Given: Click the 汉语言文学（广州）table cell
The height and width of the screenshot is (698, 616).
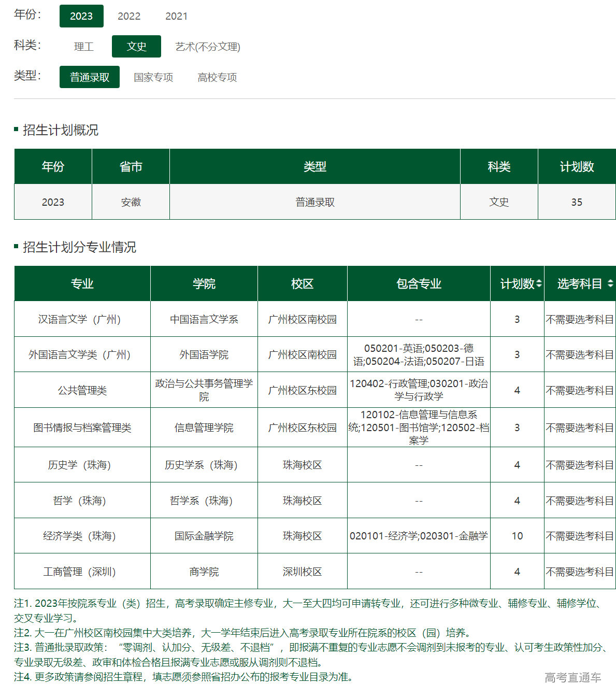Looking at the screenshot, I should coord(82,319).
